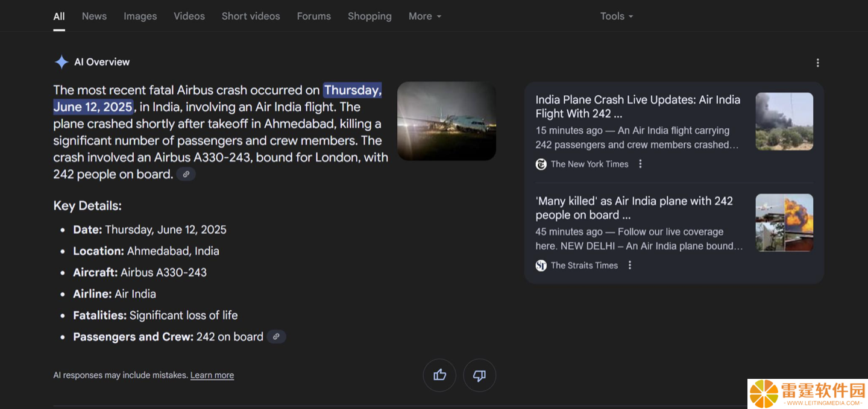Screen dimensions: 868x409
Task: Click the 'Airline: Air India' bullet
Action: (115, 294)
